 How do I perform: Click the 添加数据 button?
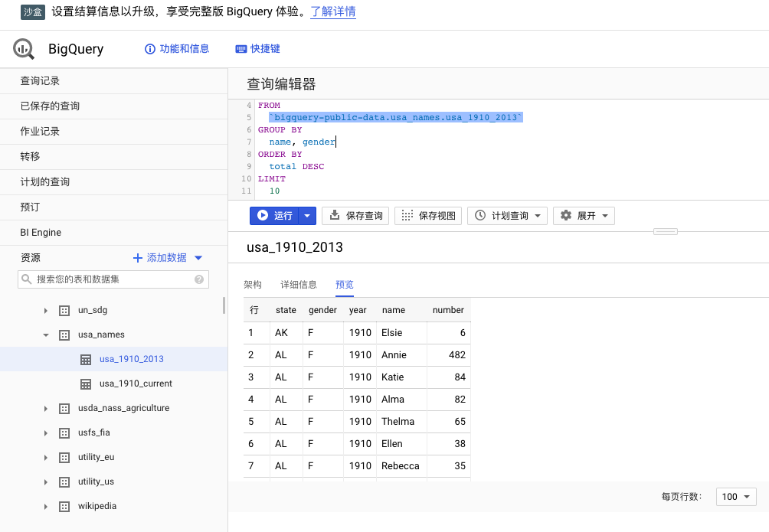[168, 258]
